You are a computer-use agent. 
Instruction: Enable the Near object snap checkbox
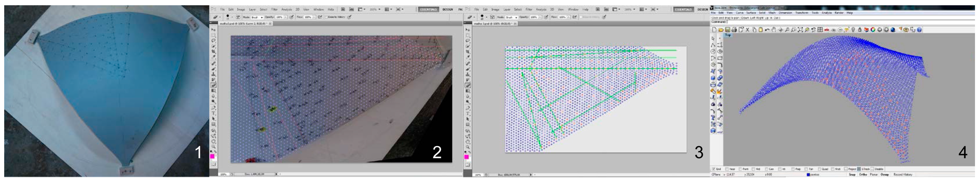point(727,169)
